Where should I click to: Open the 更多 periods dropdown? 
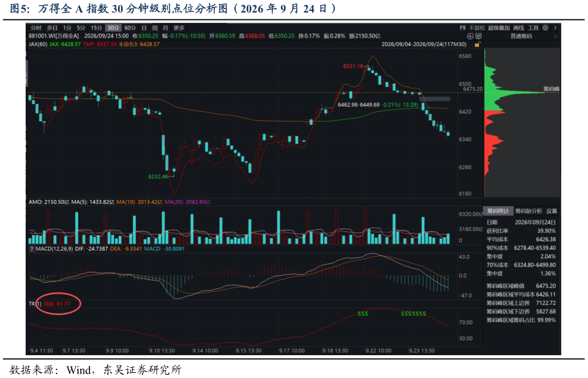click(x=179, y=28)
